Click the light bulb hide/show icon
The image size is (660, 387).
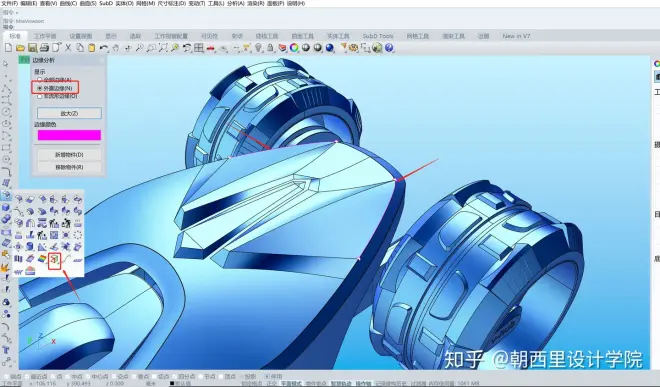(258, 48)
